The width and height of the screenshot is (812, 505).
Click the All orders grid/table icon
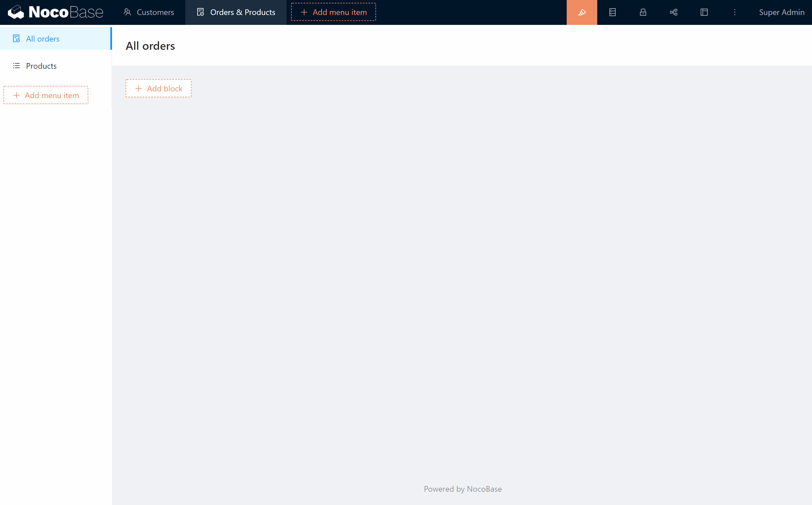[x=16, y=39]
